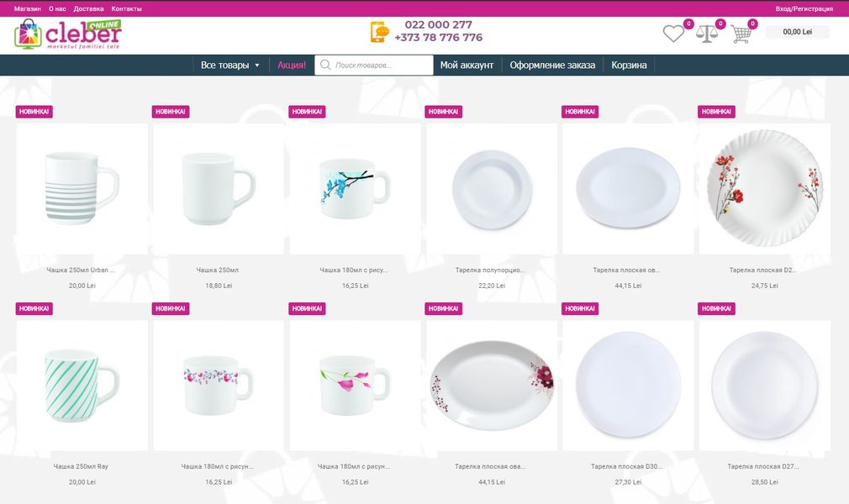Go to Мой аккаунт

(467, 65)
